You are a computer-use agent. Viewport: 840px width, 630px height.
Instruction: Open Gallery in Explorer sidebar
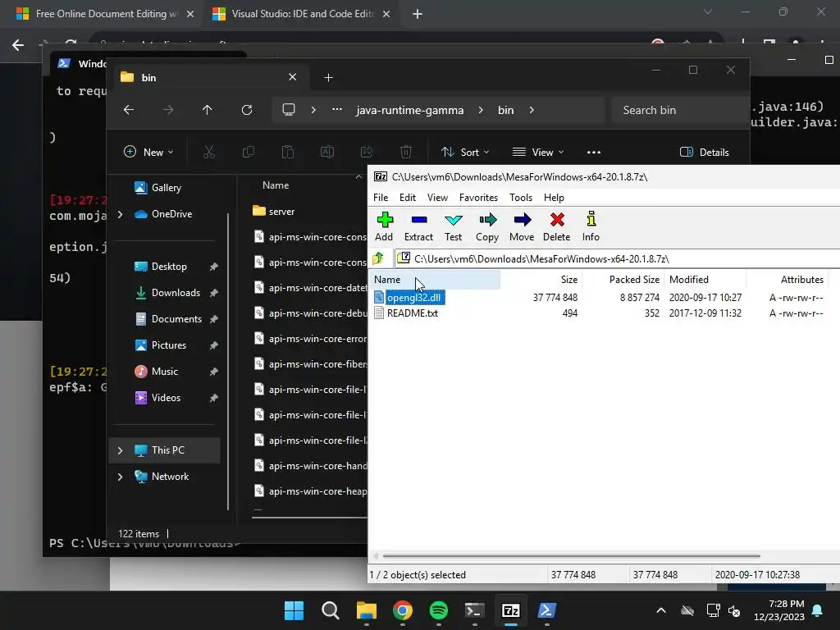[157, 188]
